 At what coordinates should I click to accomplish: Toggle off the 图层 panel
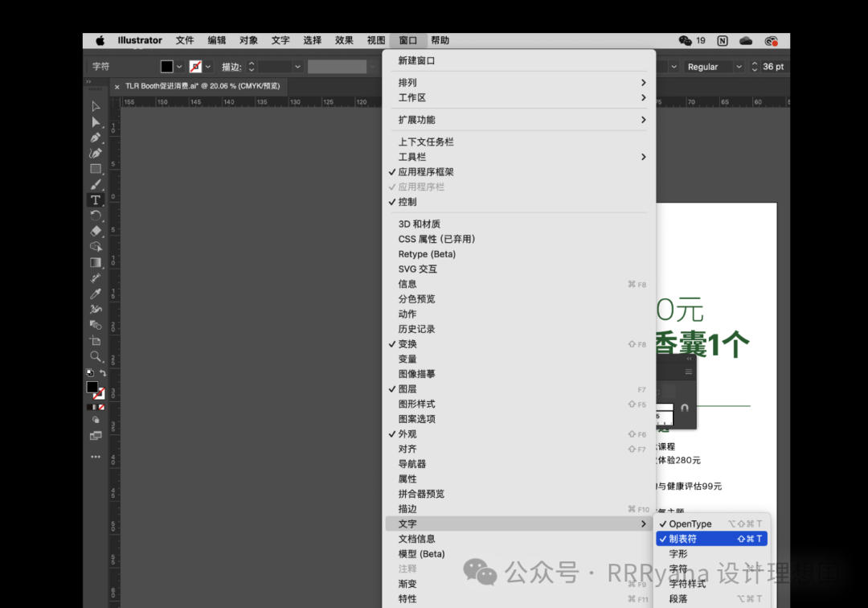click(x=518, y=389)
